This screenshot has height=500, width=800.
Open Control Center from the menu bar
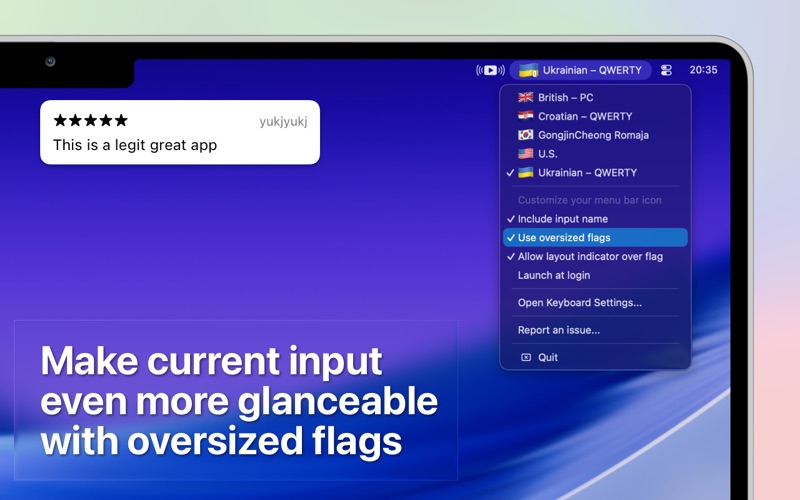(x=666, y=70)
